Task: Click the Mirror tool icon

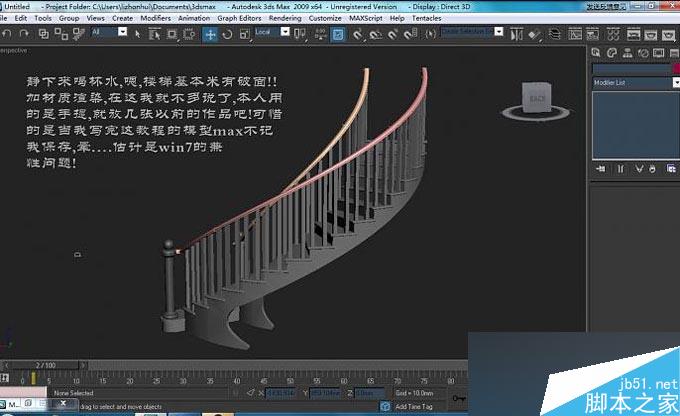Action: click(517, 34)
